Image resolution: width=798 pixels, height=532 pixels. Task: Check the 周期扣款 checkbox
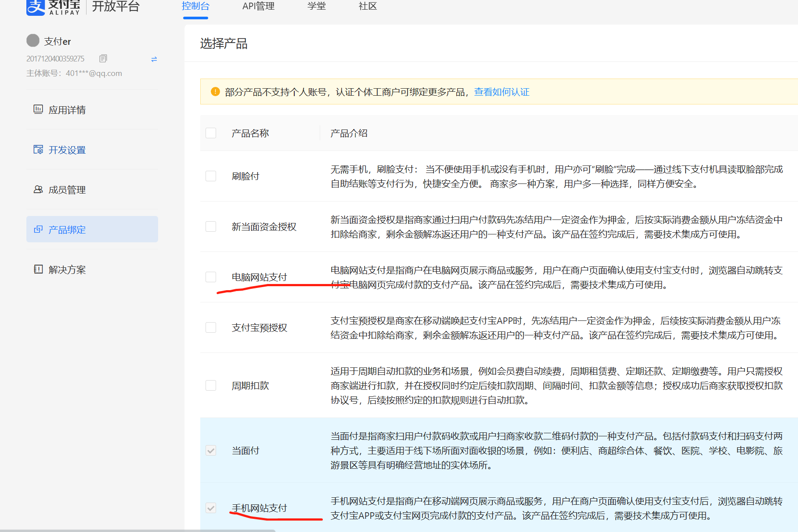tap(211, 385)
